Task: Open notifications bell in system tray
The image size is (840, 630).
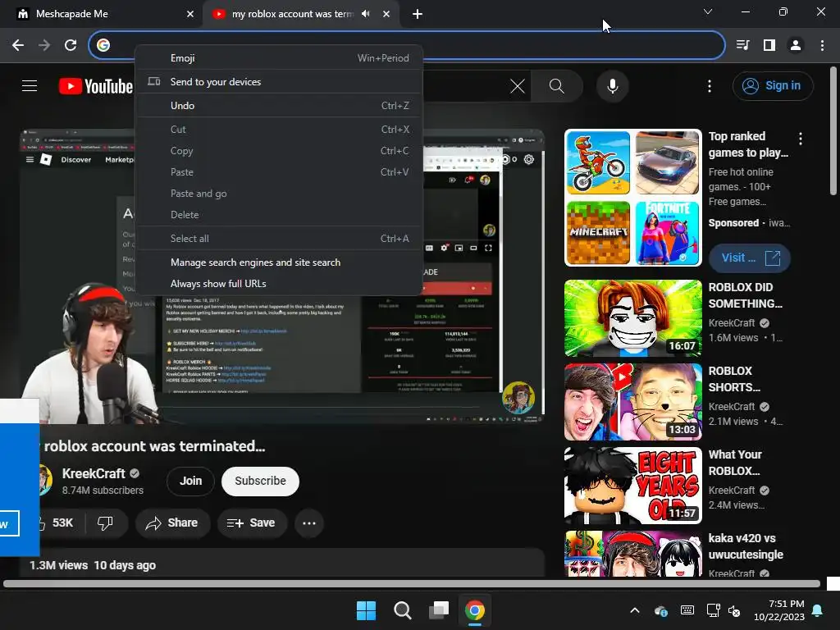Action: coord(818,610)
